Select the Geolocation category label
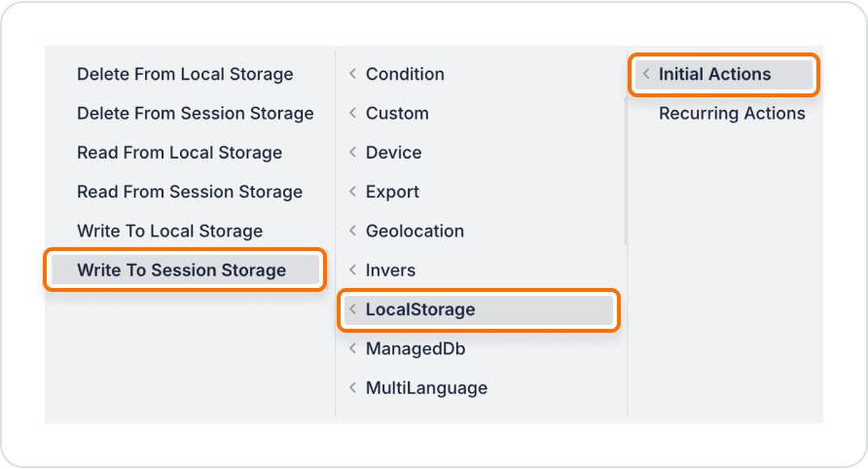868x469 pixels. pos(415,231)
